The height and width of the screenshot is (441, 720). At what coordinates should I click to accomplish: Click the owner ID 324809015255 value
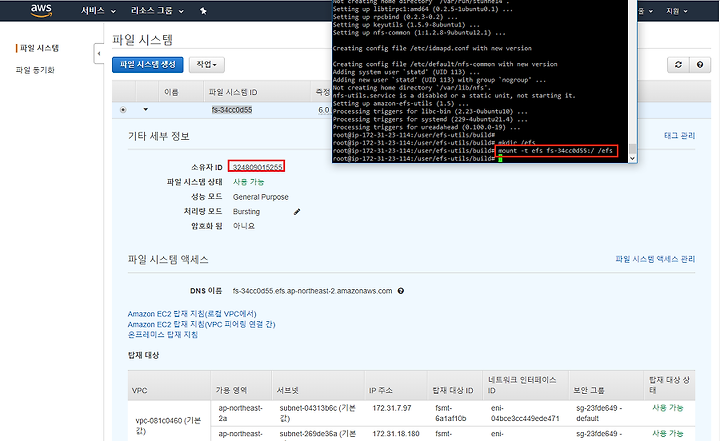tap(257, 167)
